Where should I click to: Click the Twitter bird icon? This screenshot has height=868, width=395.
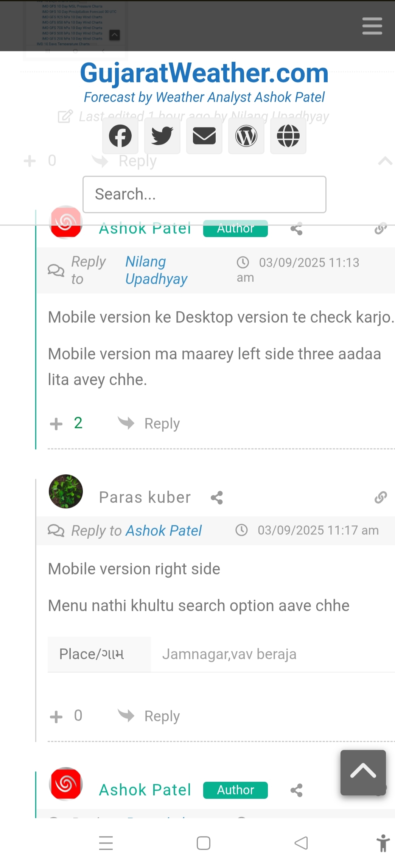click(x=162, y=136)
